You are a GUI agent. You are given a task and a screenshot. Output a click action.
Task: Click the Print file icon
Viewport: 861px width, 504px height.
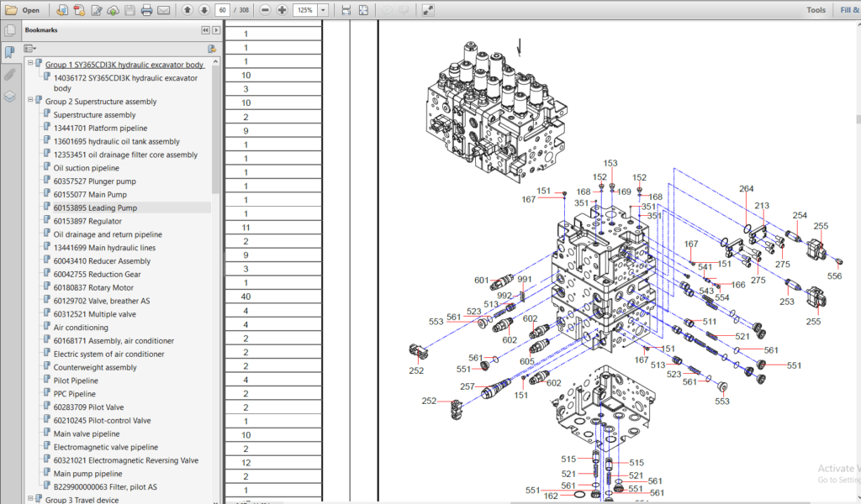146,10
